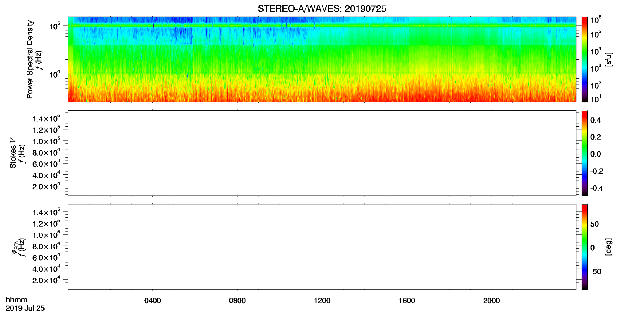The image size is (644, 332).
Task: Click the 2019 Jul 25 date label
Action: coord(25,308)
